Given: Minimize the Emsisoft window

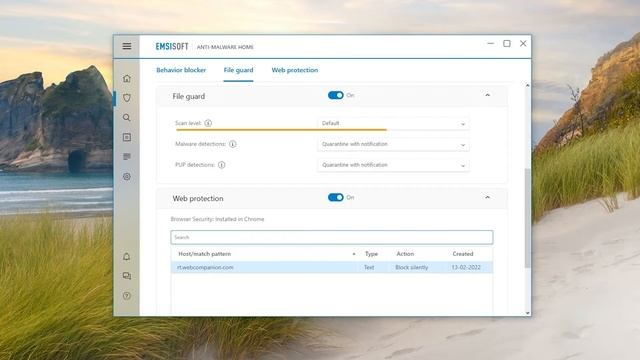Looking at the screenshot, I should (x=491, y=43).
